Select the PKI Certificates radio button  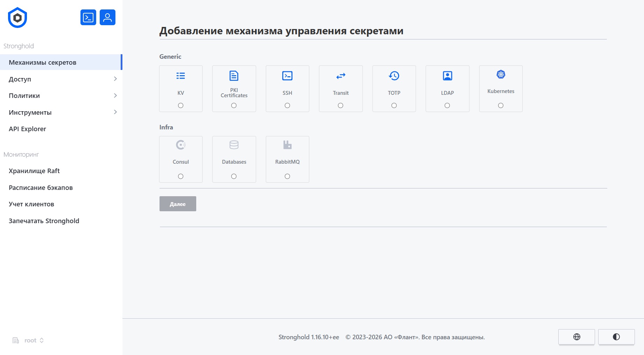click(234, 106)
